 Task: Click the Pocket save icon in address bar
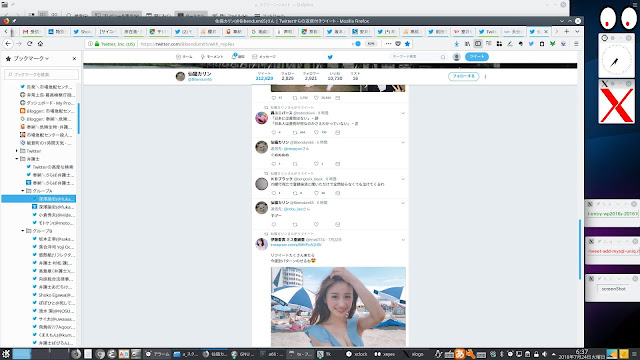tap(398, 44)
